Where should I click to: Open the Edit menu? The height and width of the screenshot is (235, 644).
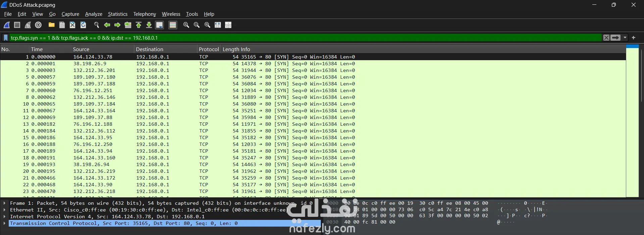tap(22, 14)
